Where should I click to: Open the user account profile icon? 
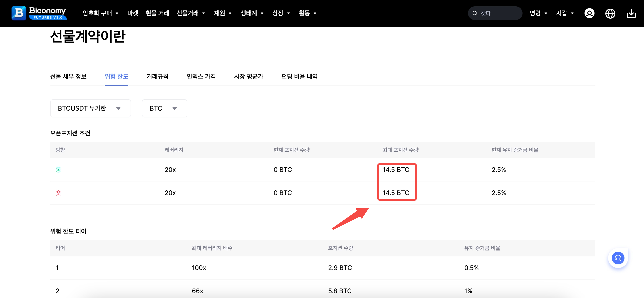point(589,13)
